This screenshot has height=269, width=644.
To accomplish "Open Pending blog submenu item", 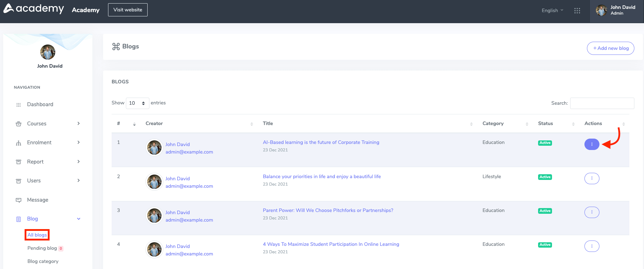I will pos(42,248).
